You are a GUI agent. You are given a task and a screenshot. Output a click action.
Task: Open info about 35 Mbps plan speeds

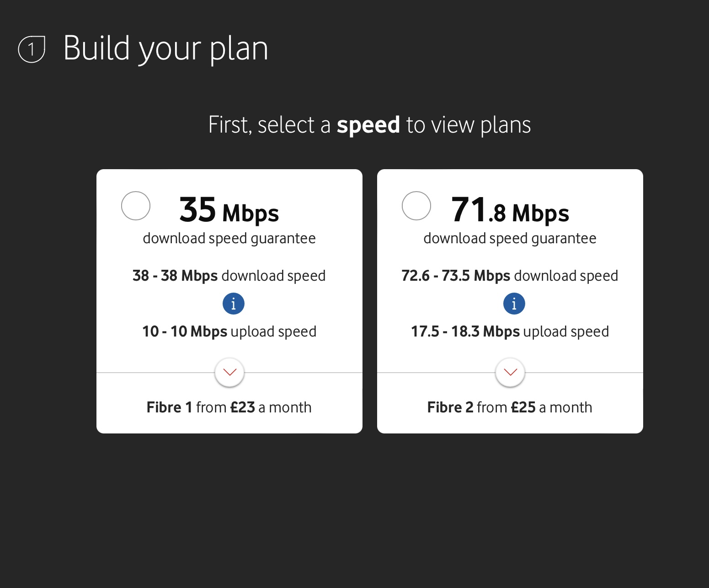pos(234,304)
